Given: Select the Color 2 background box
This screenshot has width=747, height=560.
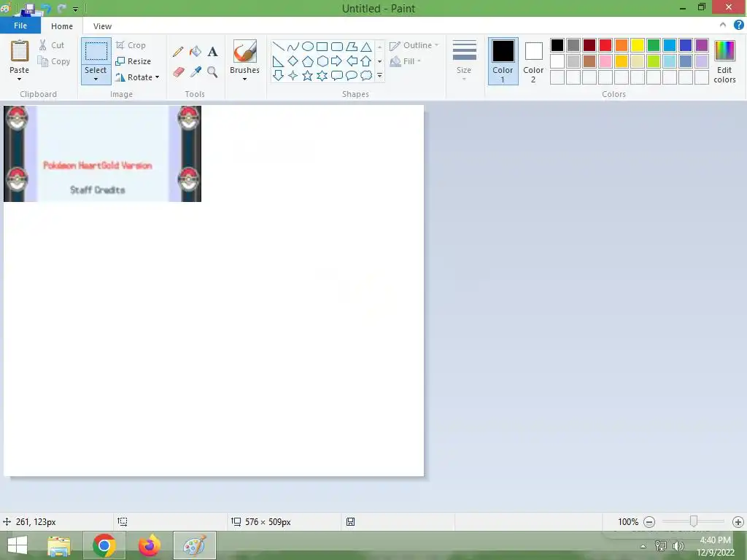Looking at the screenshot, I should click(x=533, y=61).
